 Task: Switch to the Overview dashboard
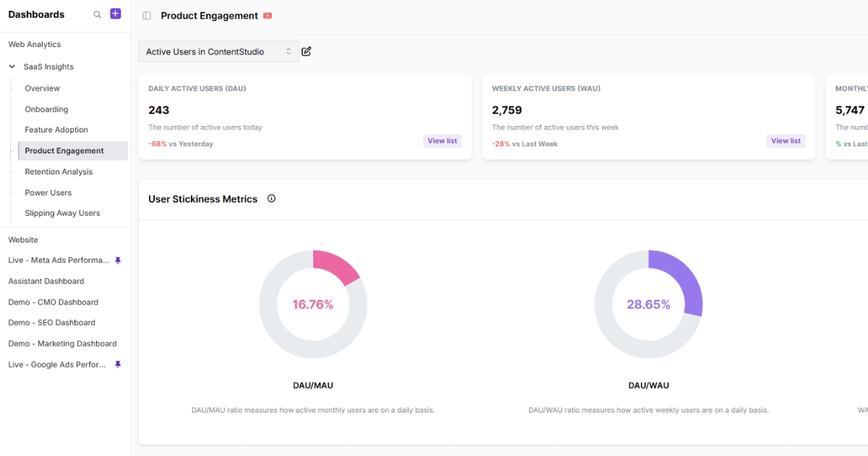coord(41,88)
